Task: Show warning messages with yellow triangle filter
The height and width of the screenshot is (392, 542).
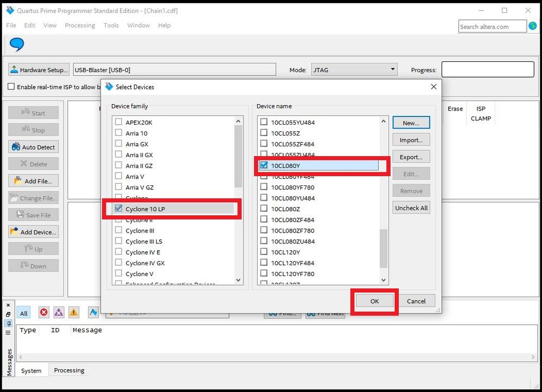Action: coord(74,312)
